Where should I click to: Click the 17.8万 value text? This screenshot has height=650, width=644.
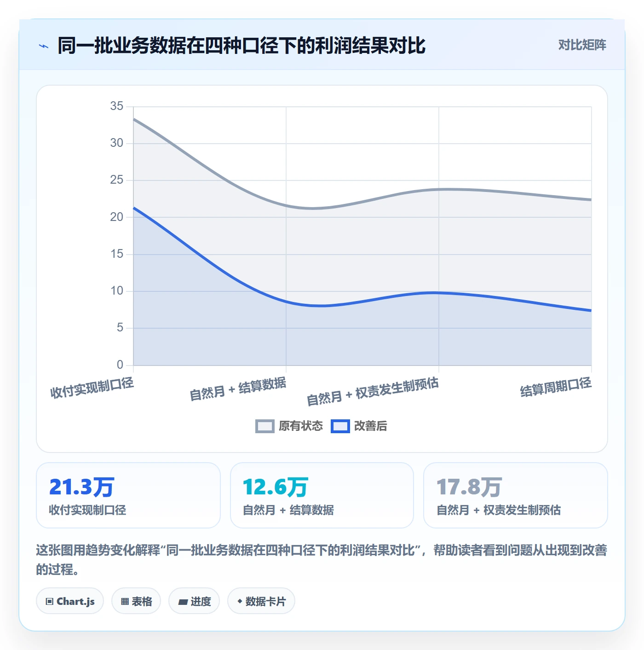[469, 487]
